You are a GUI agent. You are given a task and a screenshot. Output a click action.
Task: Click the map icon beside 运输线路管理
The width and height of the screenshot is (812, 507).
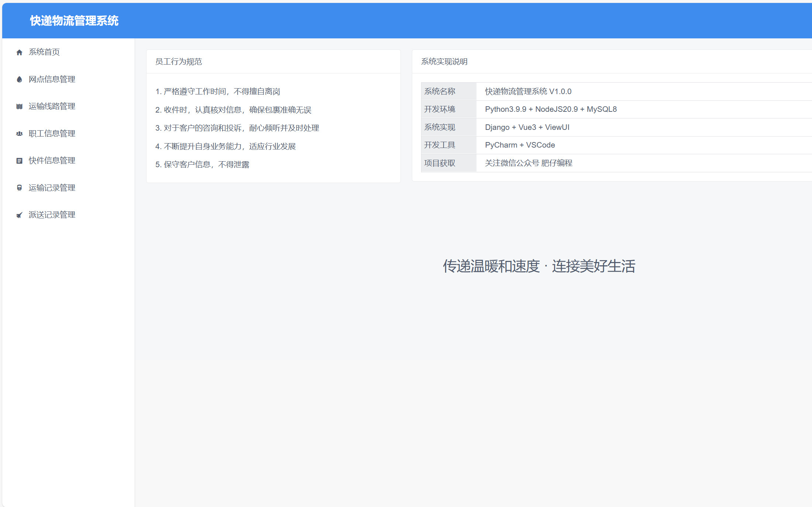click(20, 107)
